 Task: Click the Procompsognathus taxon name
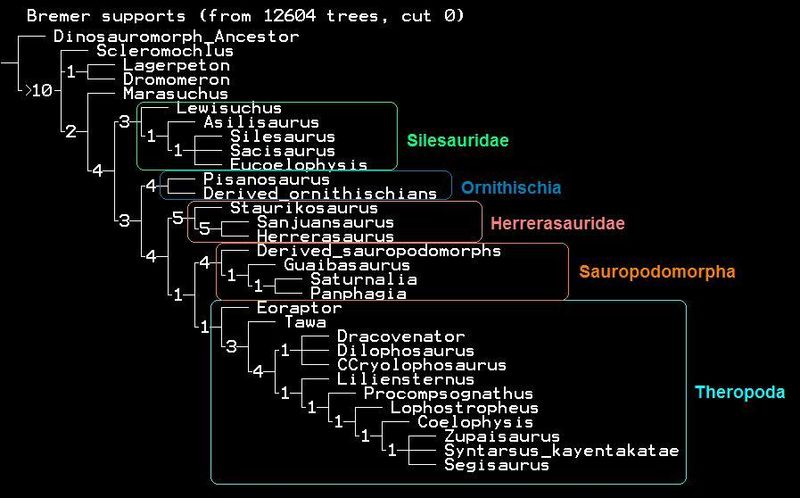(x=448, y=394)
